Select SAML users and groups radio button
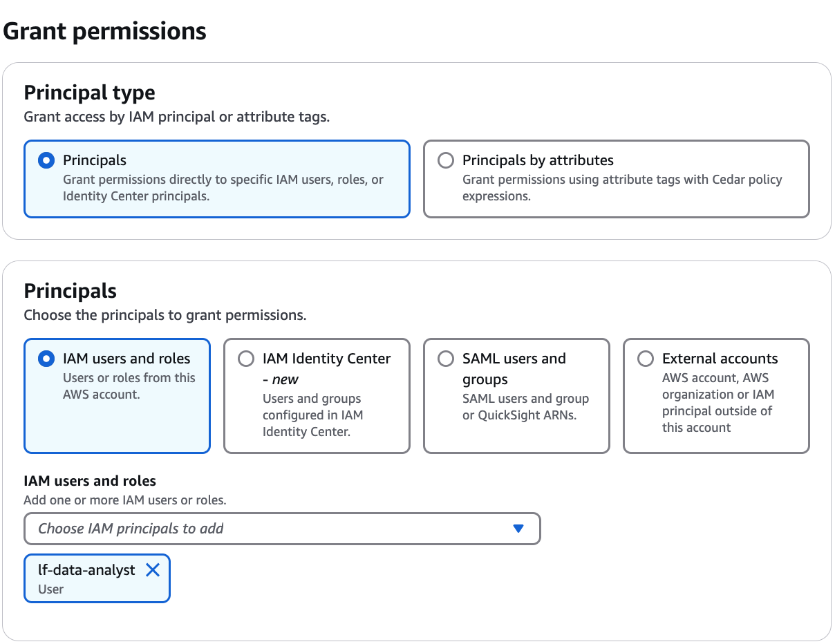 coord(446,359)
